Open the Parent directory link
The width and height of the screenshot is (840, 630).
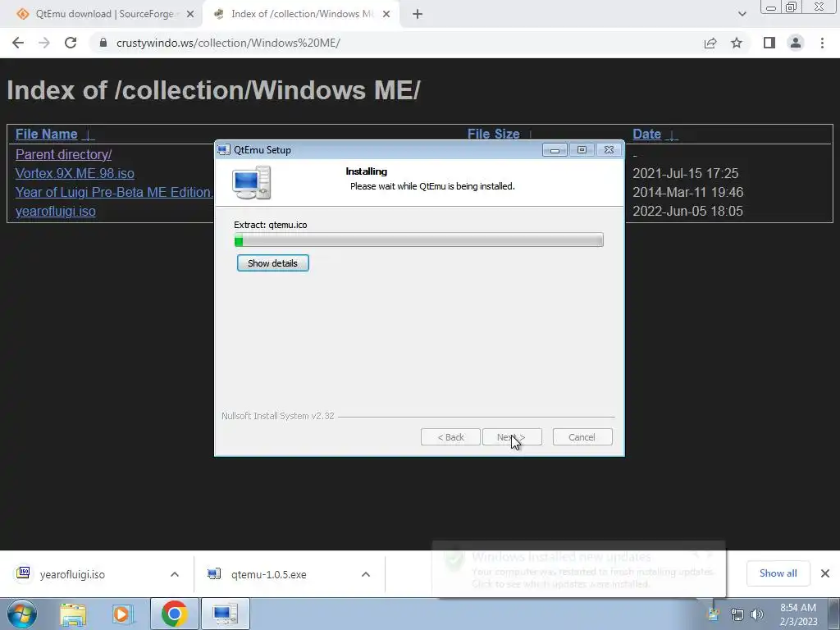click(x=63, y=154)
